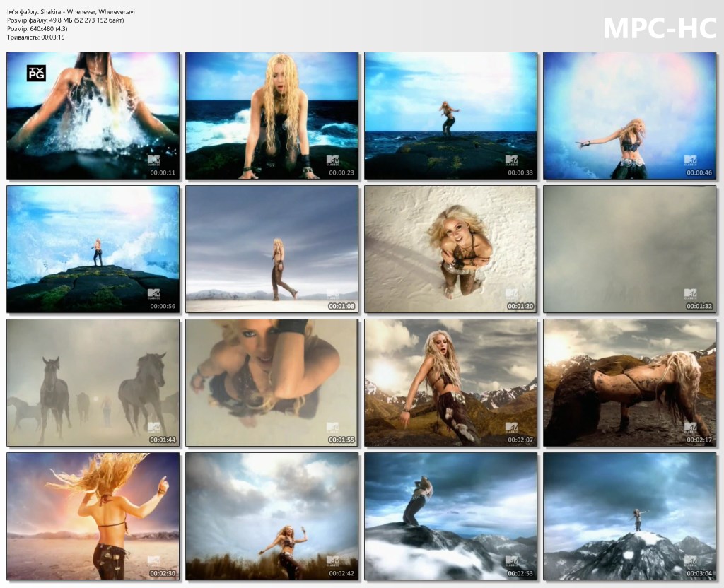The image size is (724, 588).
Task: Select the thumbnail at timestamp 00:01:20
Action: [450, 249]
